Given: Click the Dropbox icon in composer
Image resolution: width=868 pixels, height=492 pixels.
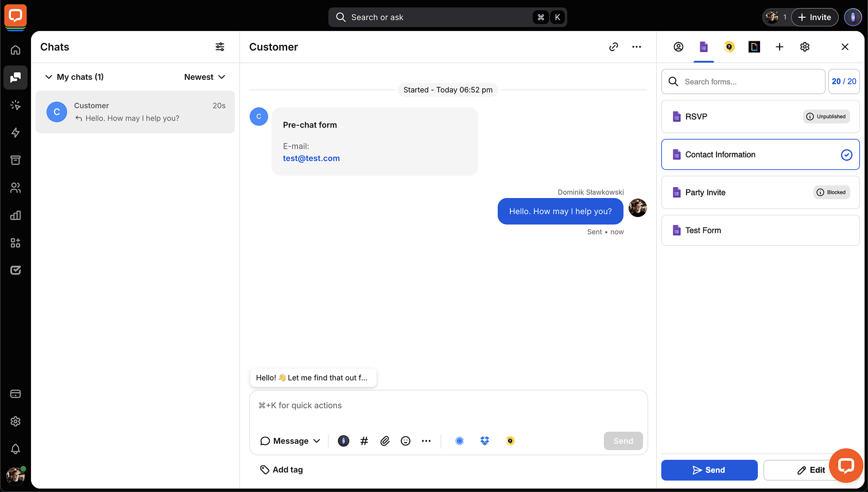Looking at the screenshot, I should pos(485,441).
